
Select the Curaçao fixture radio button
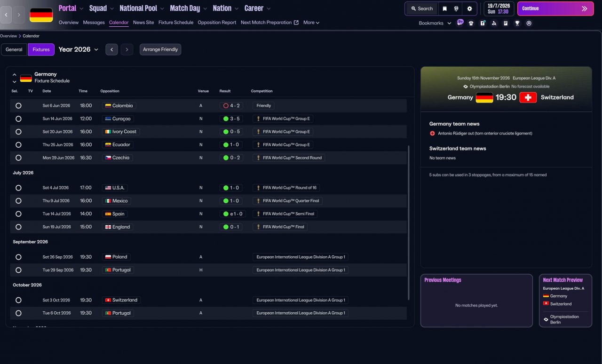click(x=18, y=119)
